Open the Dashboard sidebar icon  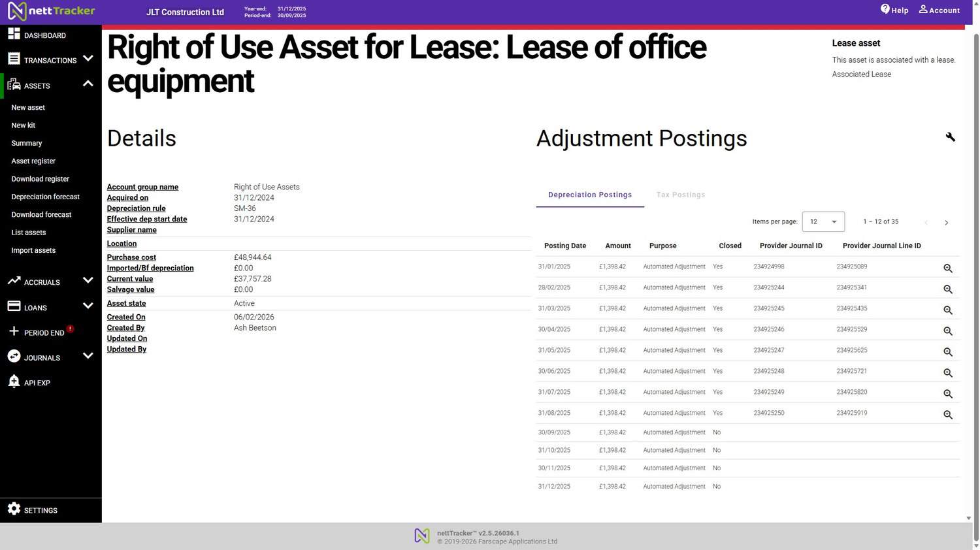[14, 35]
